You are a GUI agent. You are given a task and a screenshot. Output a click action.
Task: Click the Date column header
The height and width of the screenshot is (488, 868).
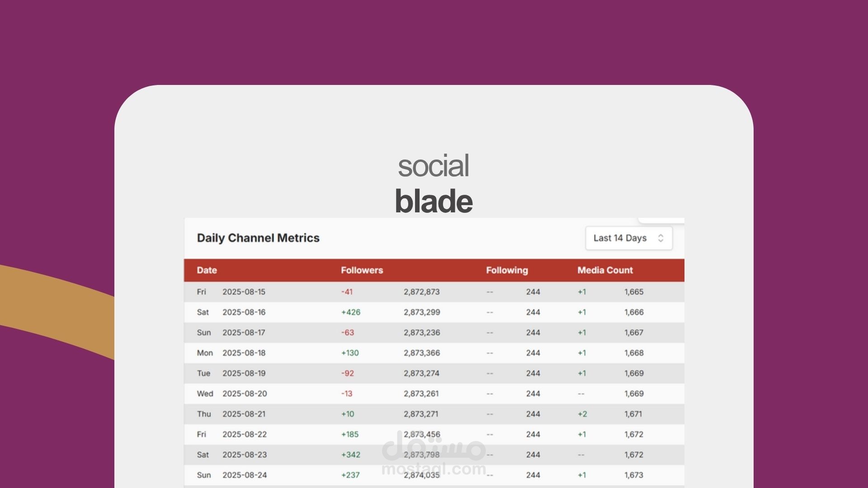[207, 270]
